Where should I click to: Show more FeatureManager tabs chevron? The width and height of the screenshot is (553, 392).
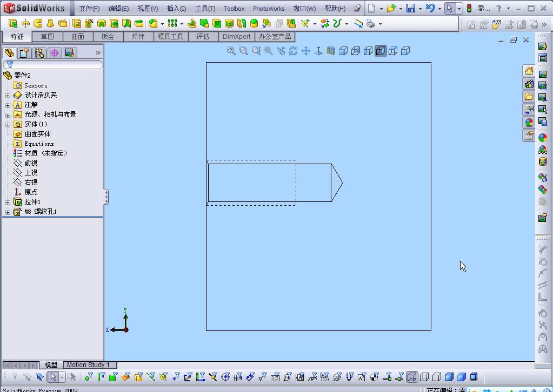pyautogui.click(x=98, y=53)
